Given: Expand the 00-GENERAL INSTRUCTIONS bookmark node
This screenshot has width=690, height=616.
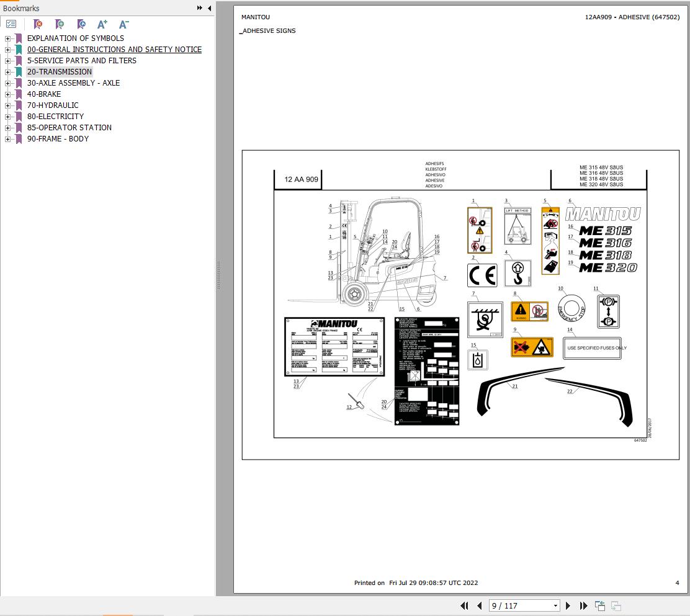Looking at the screenshot, I should [7, 50].
